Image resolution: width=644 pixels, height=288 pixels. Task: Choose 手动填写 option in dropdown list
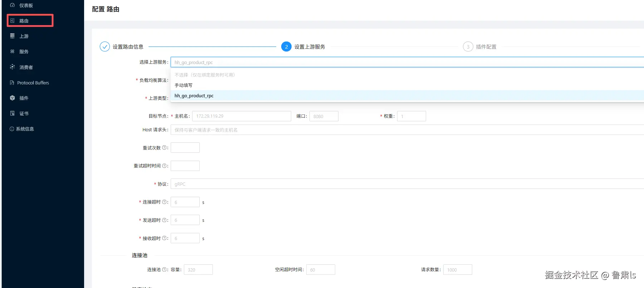click(407, 85)
